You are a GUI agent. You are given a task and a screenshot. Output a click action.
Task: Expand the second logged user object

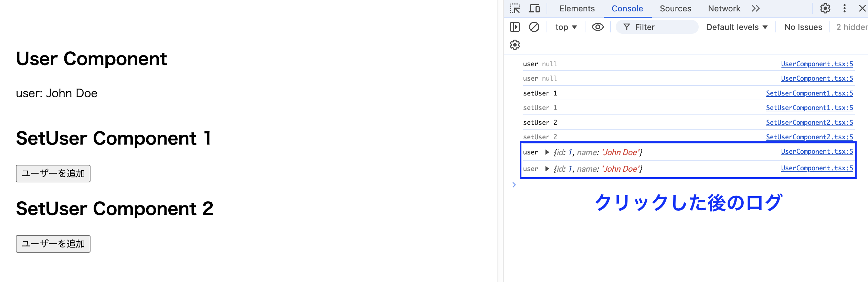pyautogui.click(x=547, y=169)
